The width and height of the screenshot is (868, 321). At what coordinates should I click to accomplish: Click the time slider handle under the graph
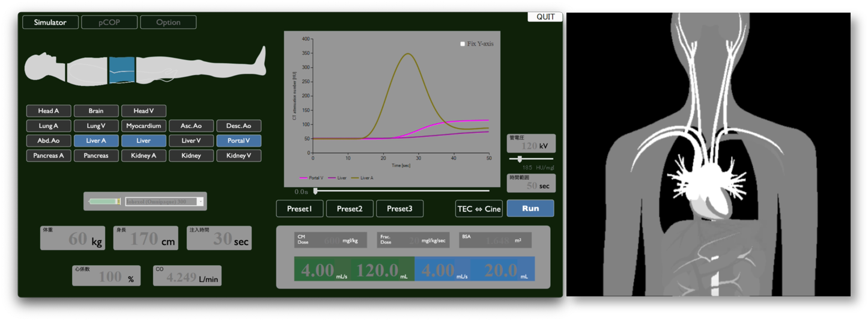pos(315,191)
